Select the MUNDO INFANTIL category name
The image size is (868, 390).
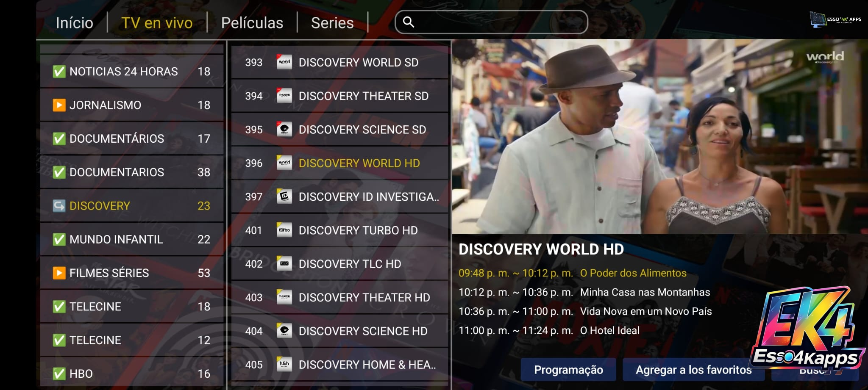(x=116, y=239)
